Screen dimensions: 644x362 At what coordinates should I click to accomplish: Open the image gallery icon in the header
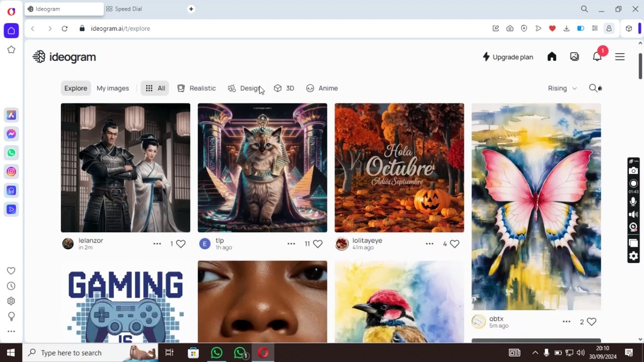[575, 57]
